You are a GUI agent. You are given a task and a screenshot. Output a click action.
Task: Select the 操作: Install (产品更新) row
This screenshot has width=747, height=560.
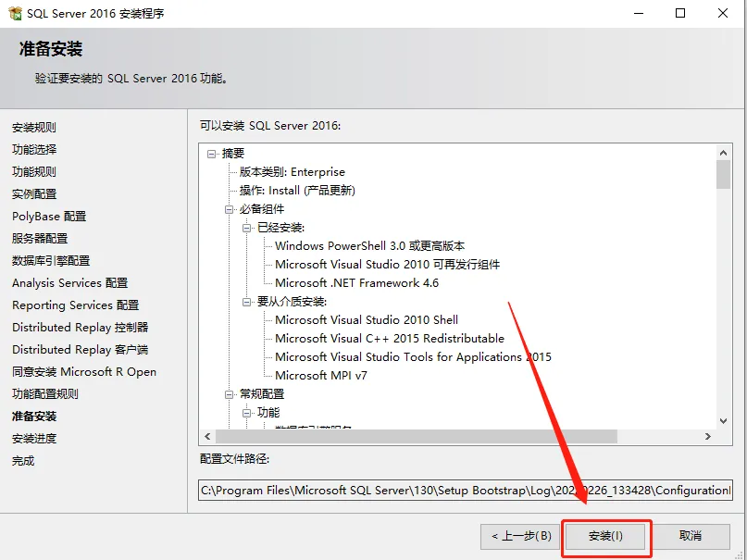pyautogui.click(x=297, y=191)
